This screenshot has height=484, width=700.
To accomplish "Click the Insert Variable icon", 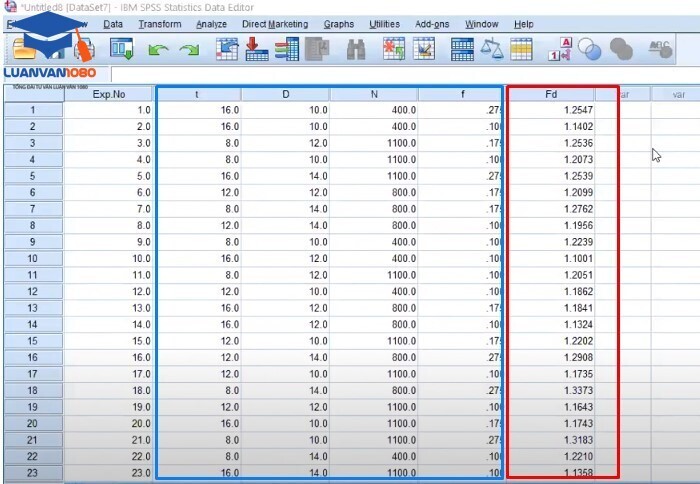I will point(424,49).
